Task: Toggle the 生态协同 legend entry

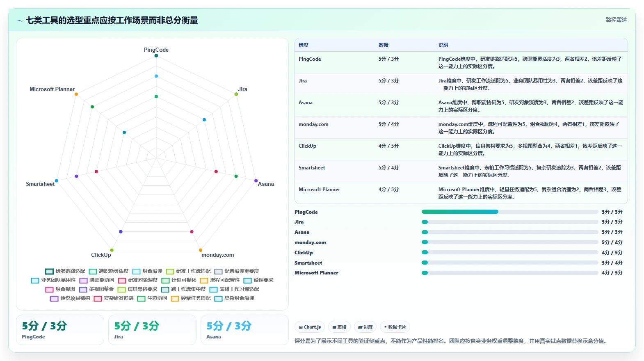Action: (x=152, y=298)
